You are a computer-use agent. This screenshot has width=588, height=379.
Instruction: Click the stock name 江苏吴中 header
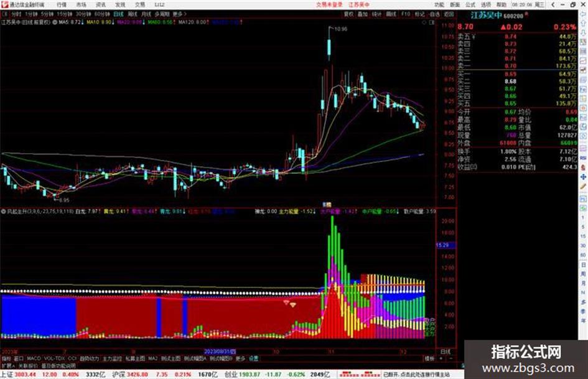487,16
